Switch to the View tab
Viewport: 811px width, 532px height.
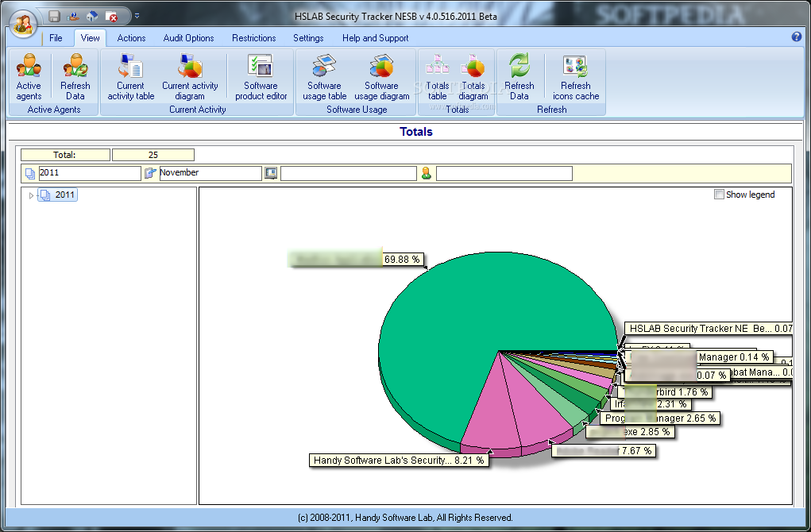pyautogui.click(x=90, y=38)
